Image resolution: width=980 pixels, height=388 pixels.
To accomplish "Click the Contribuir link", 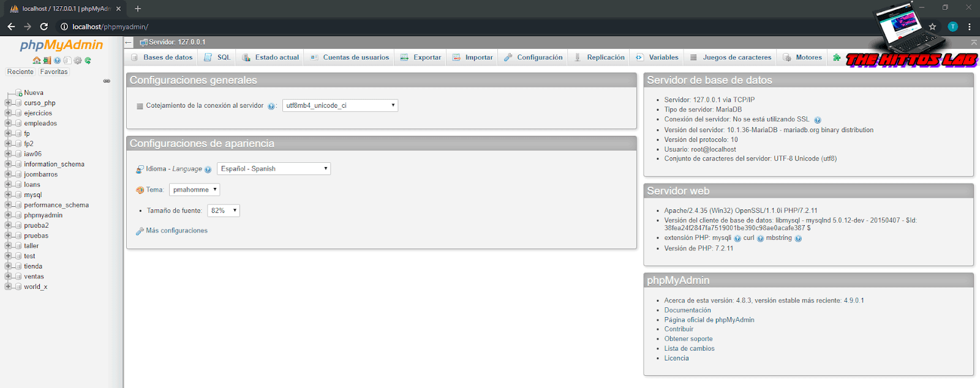I will point(679,329).
